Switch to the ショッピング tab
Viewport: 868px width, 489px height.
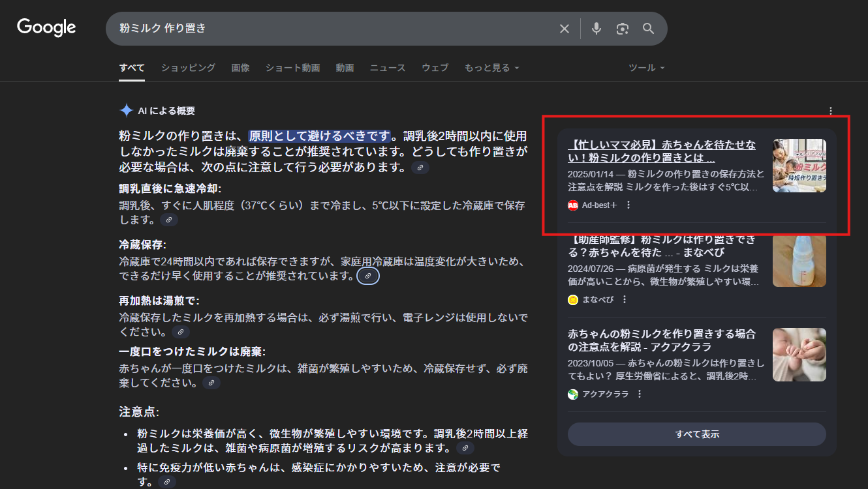188,68
